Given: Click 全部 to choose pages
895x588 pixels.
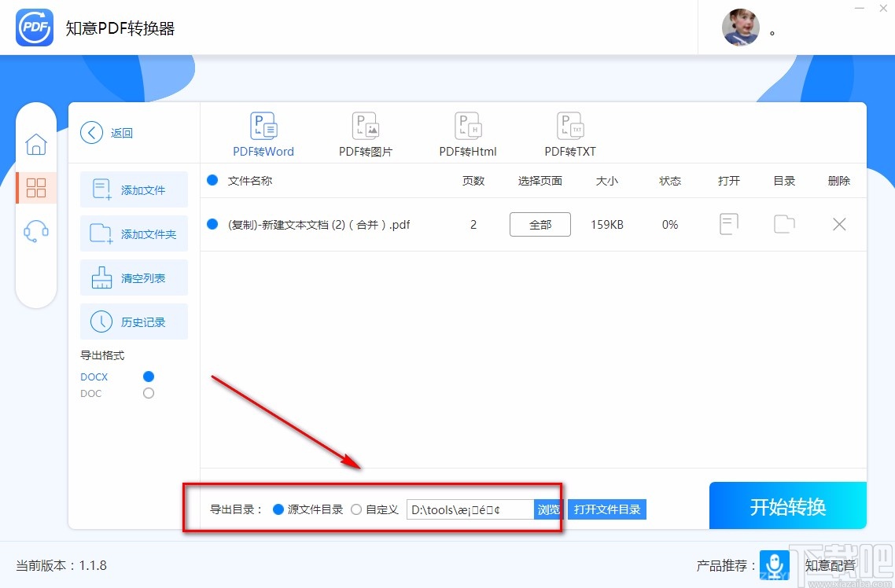Looking at the screenshot, I should 540,224.
